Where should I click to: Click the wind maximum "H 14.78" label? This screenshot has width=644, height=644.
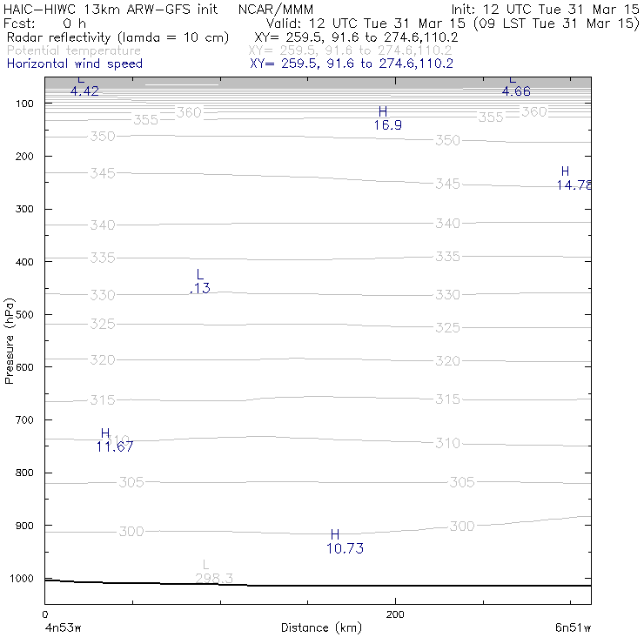pyautogui.click(x=574, y=178)
